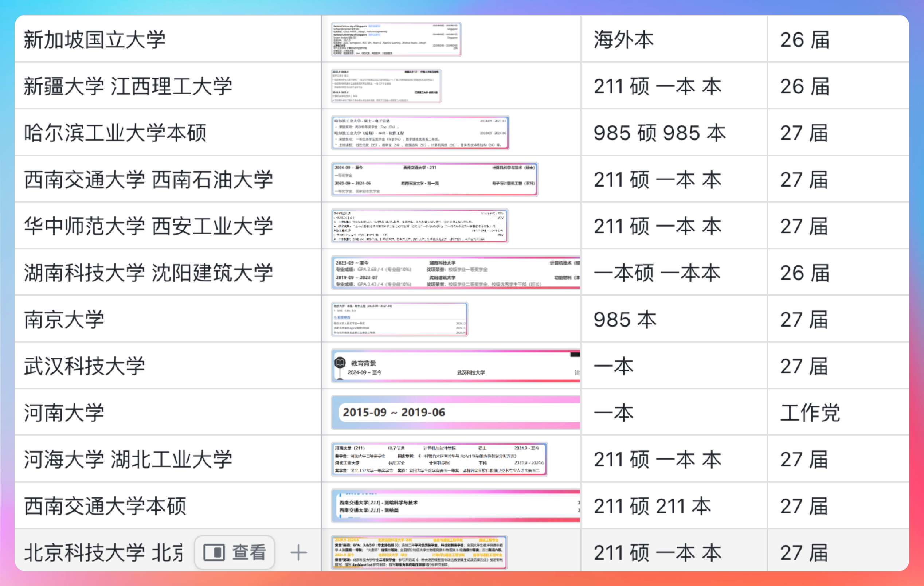Screen dimensions: 924x586
Task: Select the 华中师范大学 西安工业大学 cell
Action: tap(148, 226)
